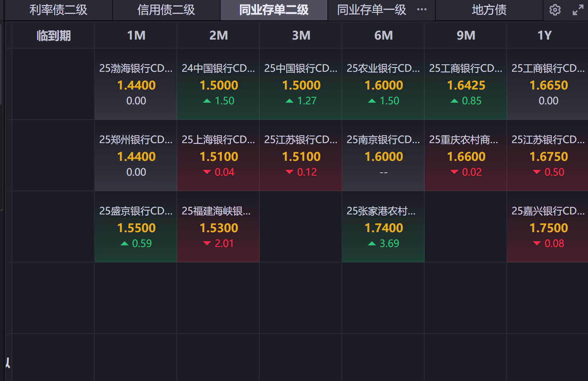588x381 pixels.
Task: Click the 1Y column header
Action: point(544,35)
